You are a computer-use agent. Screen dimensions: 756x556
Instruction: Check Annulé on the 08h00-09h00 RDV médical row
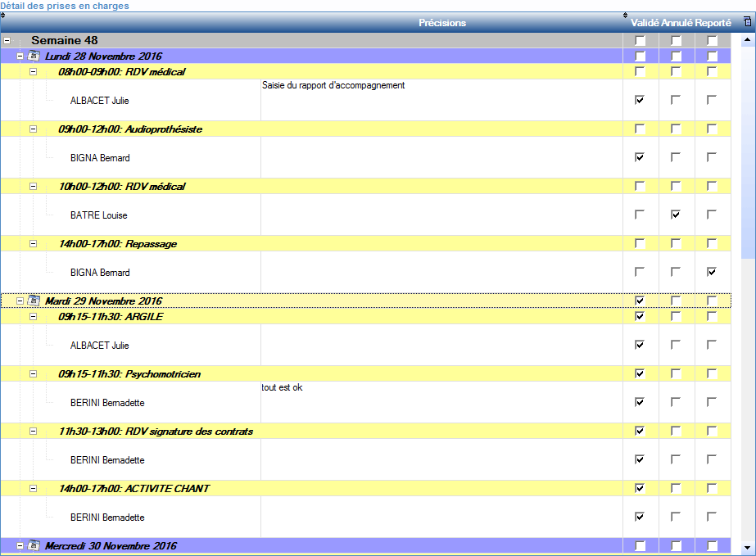677,72
